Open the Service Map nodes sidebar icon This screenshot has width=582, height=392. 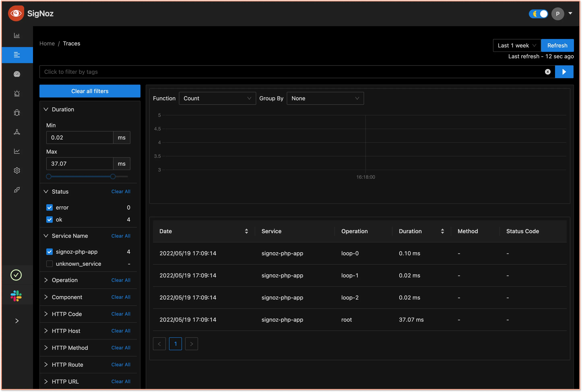[x=17, y=132]
